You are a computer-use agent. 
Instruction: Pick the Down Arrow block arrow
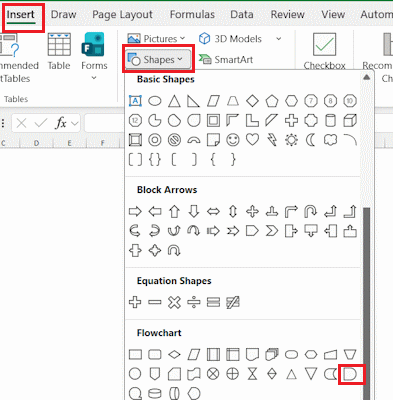[x=194, y=211]
